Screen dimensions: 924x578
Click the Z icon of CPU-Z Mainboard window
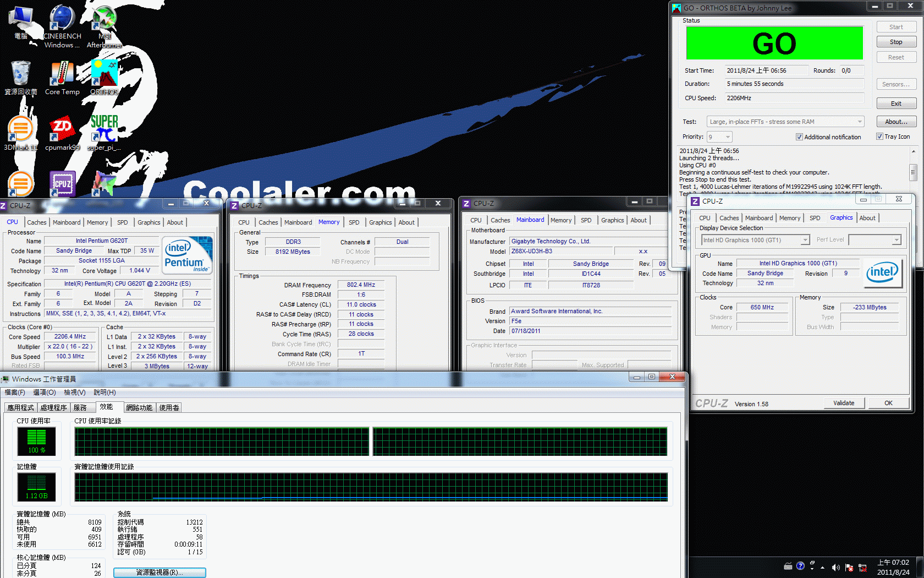tap(466, 204)
